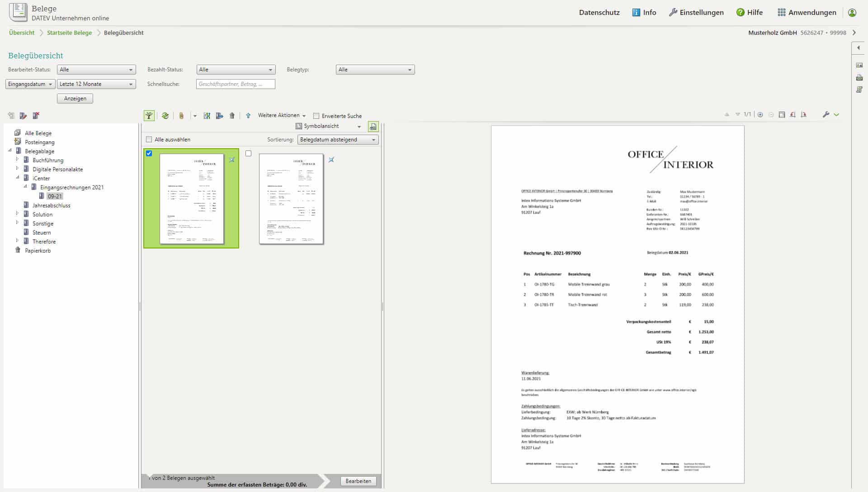The width and height of the screenshot is (868, 492).
Task: Click the printer icon in right sidebar
Action: click(859, 78)
